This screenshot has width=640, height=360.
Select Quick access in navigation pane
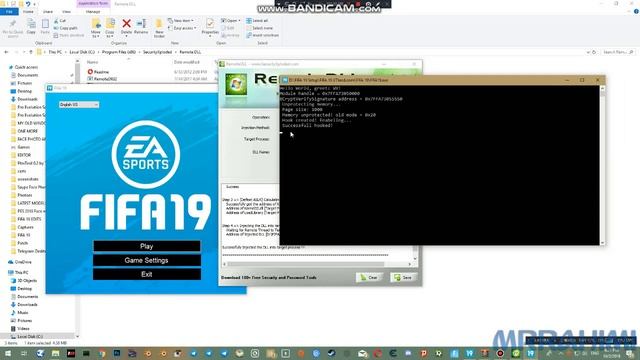[x=26, y=67]
